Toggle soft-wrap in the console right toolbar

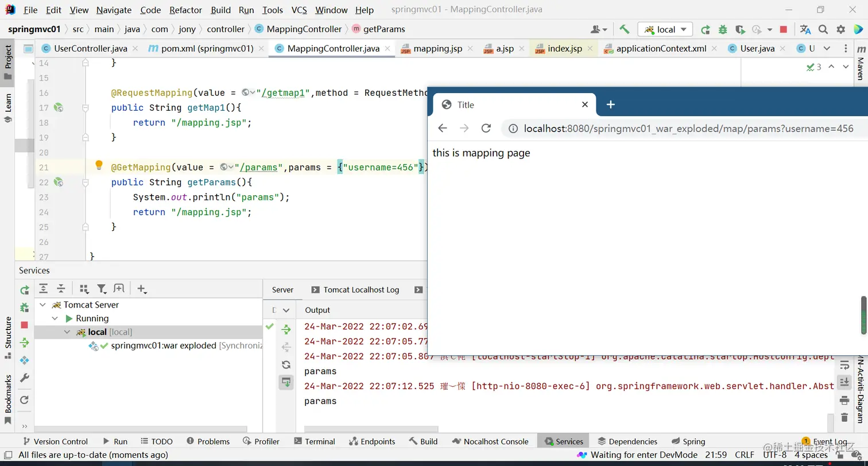click(x=844, y=365)
